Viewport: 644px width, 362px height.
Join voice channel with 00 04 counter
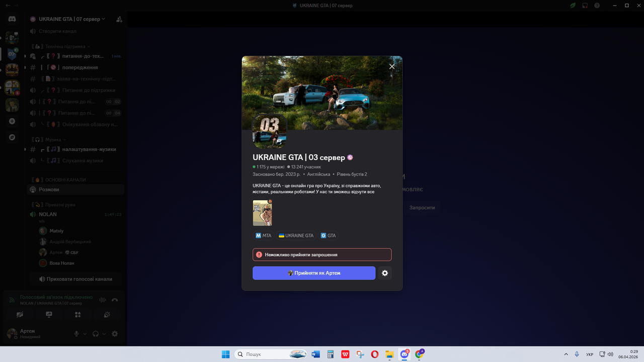75,113
